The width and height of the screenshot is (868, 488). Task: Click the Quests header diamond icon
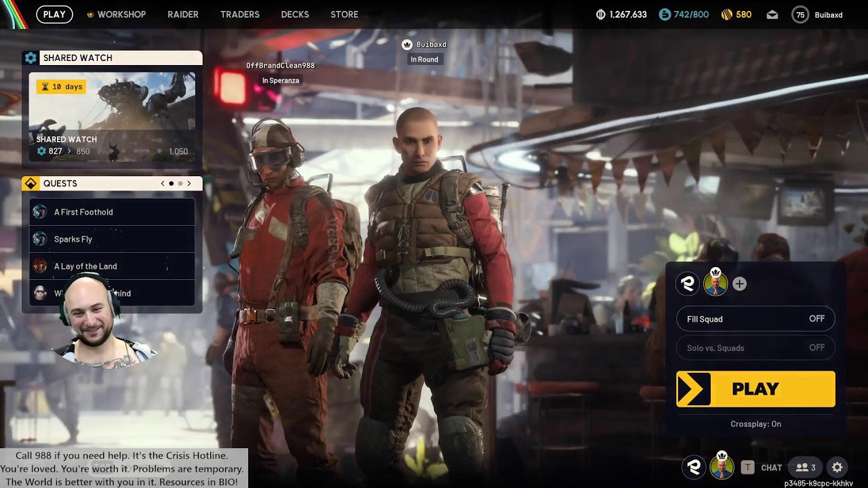tap(31, 184)
